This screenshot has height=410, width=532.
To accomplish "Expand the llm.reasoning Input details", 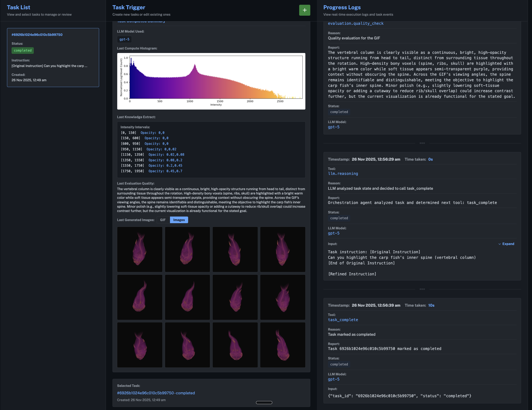I will tap(506, 244).
